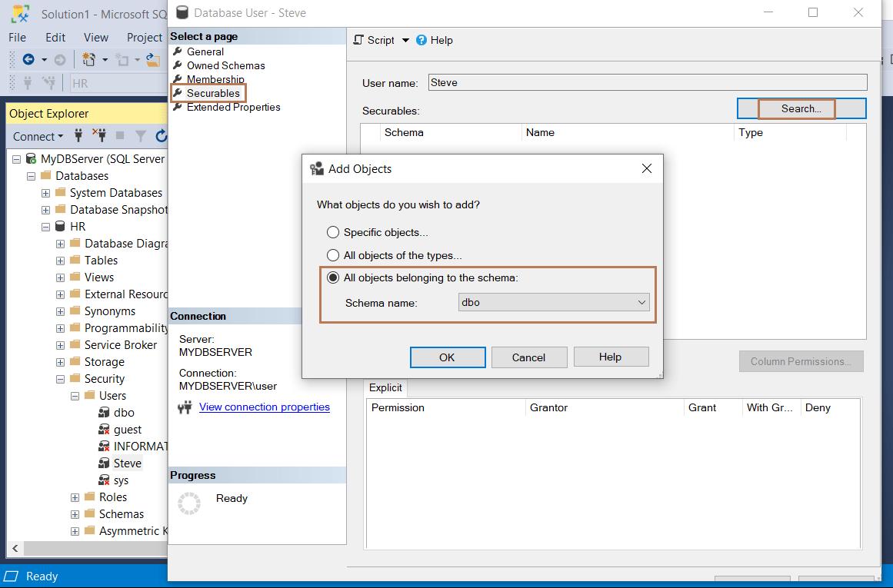Click the Disconnect icon in Object Explorer toolbar

(x=102, y=136)
